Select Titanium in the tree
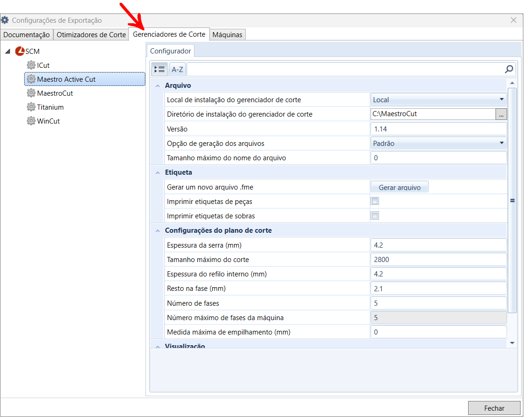Viewport: 528px width, 420px height. (x=50, y=107)
